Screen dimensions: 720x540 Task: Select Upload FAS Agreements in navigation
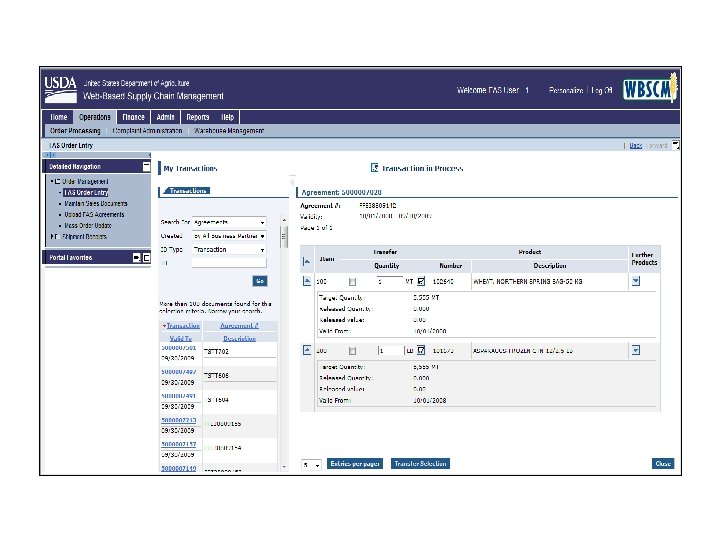tap(94, 214)
